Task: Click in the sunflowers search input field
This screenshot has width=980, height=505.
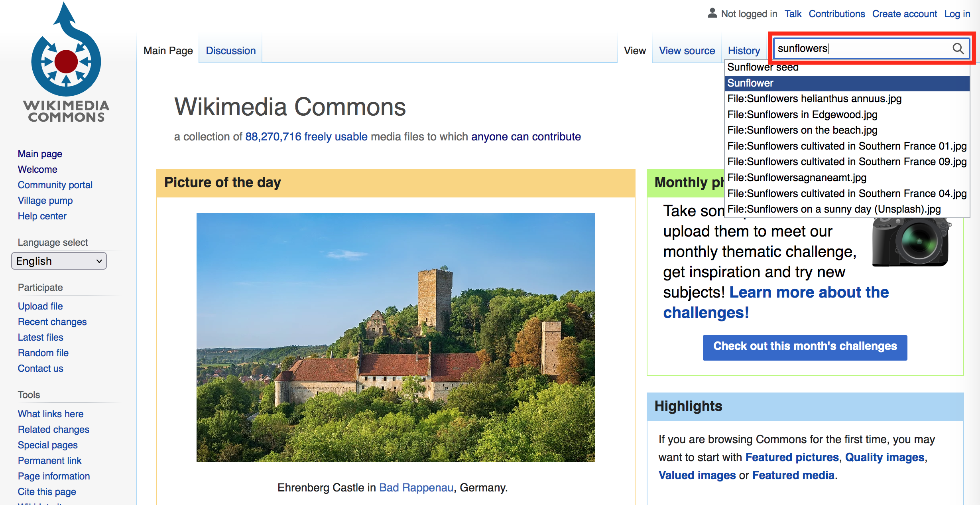Action: pos(862,49)
